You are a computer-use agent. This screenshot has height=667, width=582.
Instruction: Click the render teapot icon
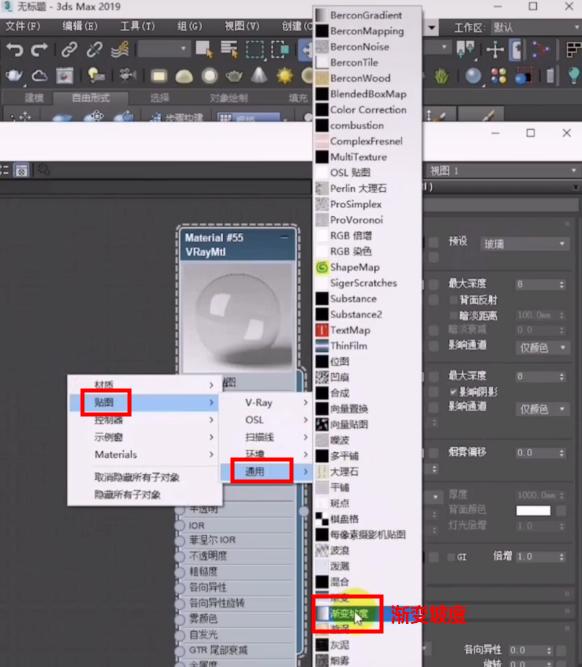[x=14, y=76]
